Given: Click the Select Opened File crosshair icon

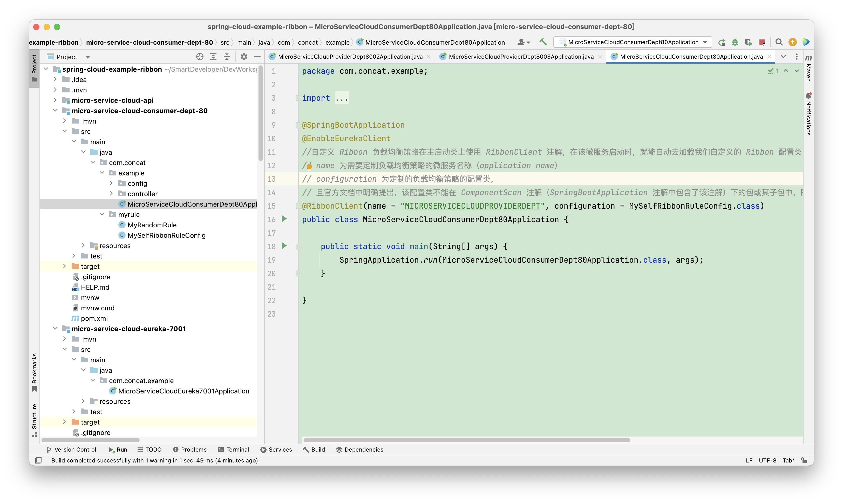Looking at the screenshot, I should [200, 57].
